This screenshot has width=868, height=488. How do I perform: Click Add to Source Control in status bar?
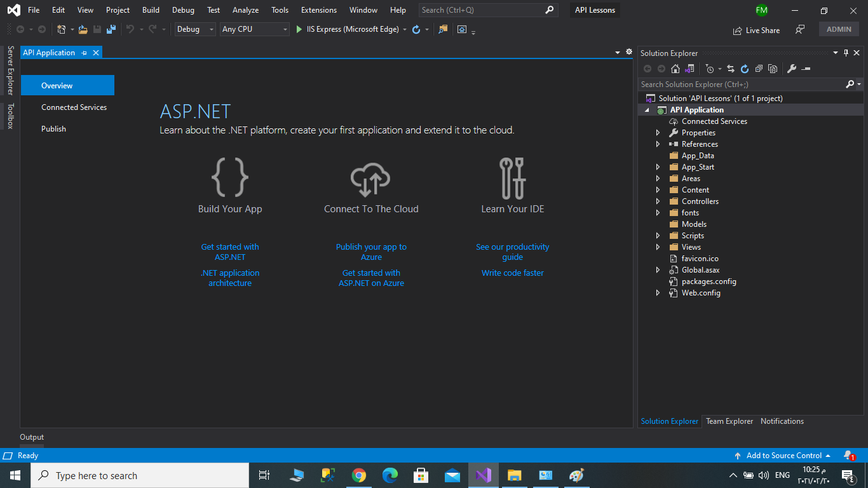pos(783,456)
